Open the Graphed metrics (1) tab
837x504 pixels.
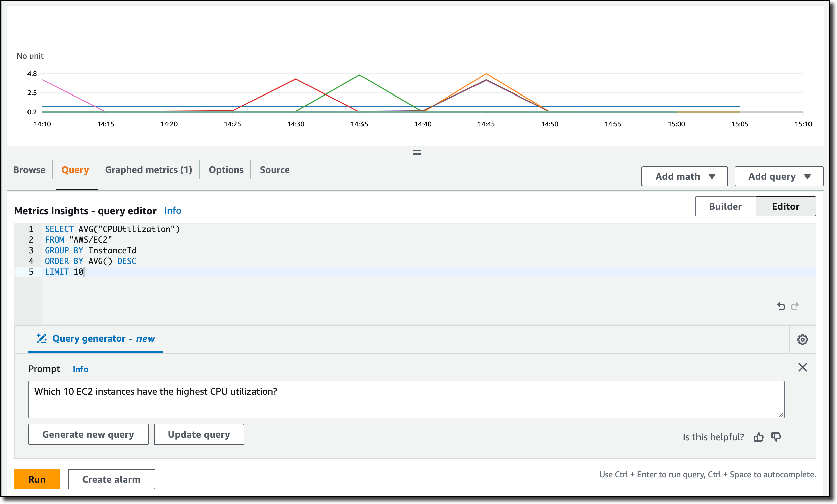tap(149, 170)
